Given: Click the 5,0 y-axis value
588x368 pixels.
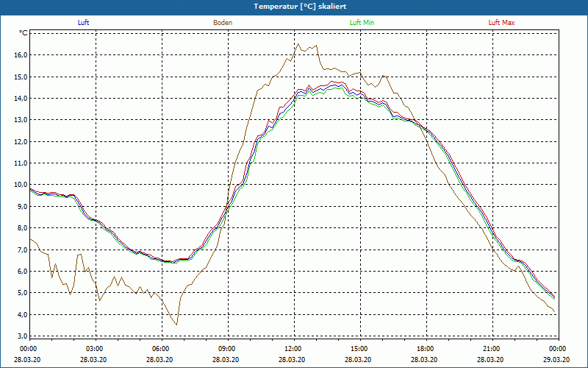Looking at the screenshot, I should tap(23, 293).
